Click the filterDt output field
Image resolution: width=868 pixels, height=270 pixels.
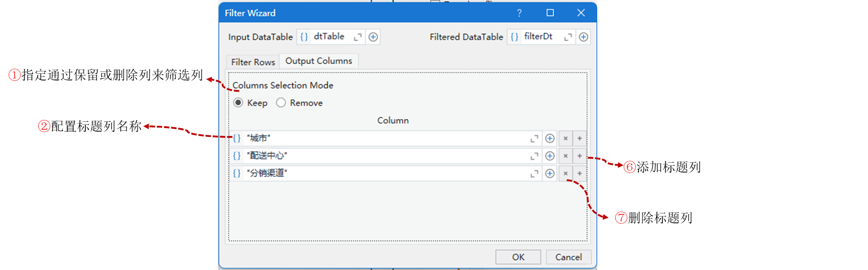tap(542, 37)
